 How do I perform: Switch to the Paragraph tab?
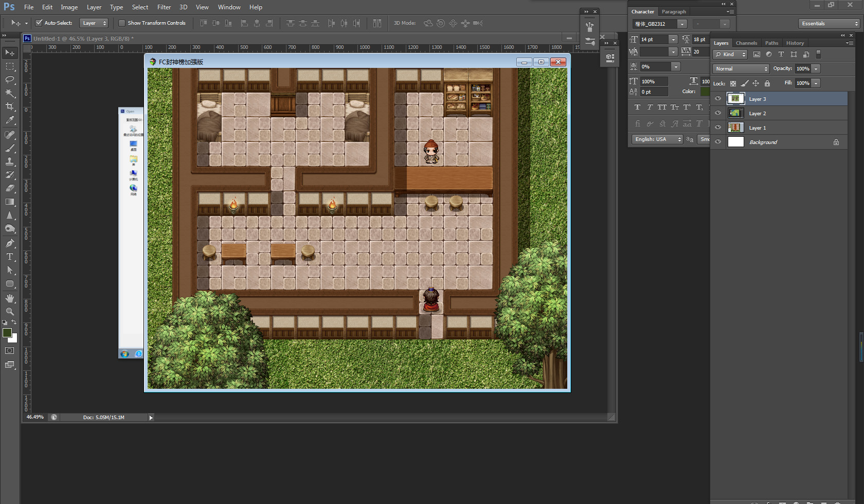(x=674, y=12)
